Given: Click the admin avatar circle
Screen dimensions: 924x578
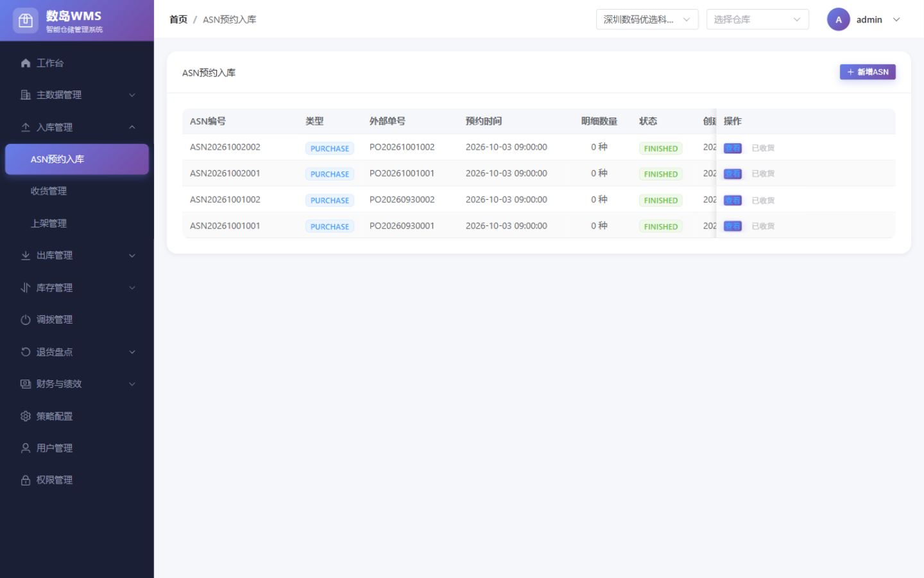Looking at the screenshot, I should tap(839, 19).
